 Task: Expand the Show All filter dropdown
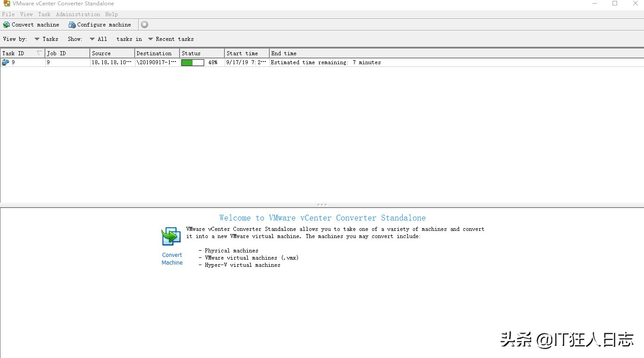[x=98, y=39]
